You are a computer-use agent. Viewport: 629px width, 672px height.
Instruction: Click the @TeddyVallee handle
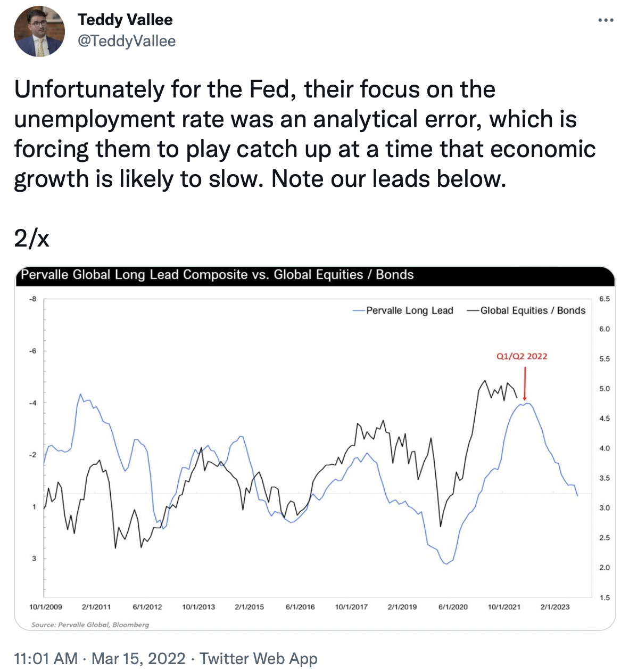127,41
